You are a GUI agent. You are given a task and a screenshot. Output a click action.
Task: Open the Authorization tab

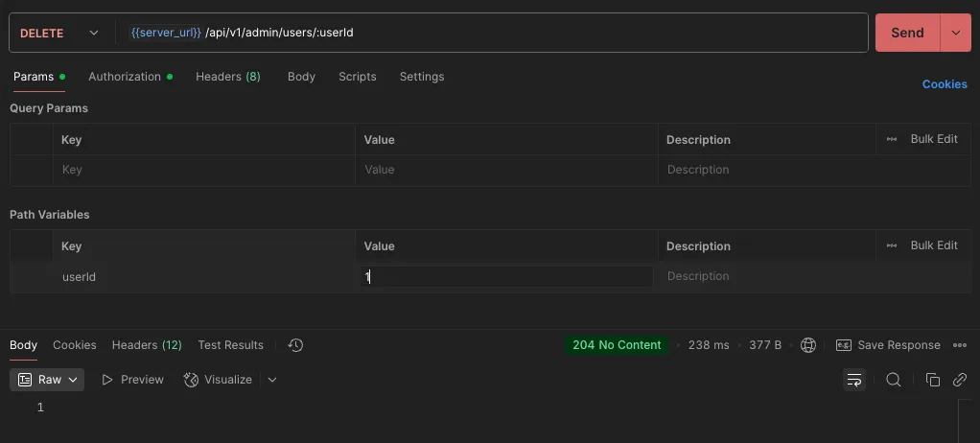(130, 76)
